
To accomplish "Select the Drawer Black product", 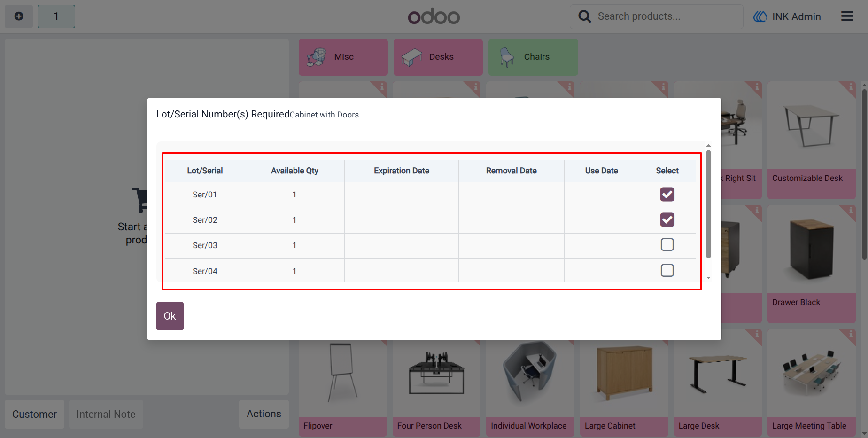I will click(812, 264).
